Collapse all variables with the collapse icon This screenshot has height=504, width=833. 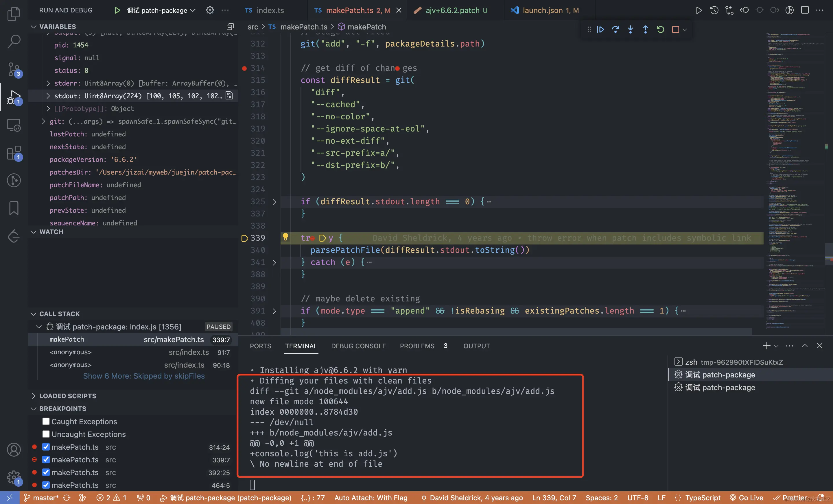pyautogui.click(x=230, y=26)
